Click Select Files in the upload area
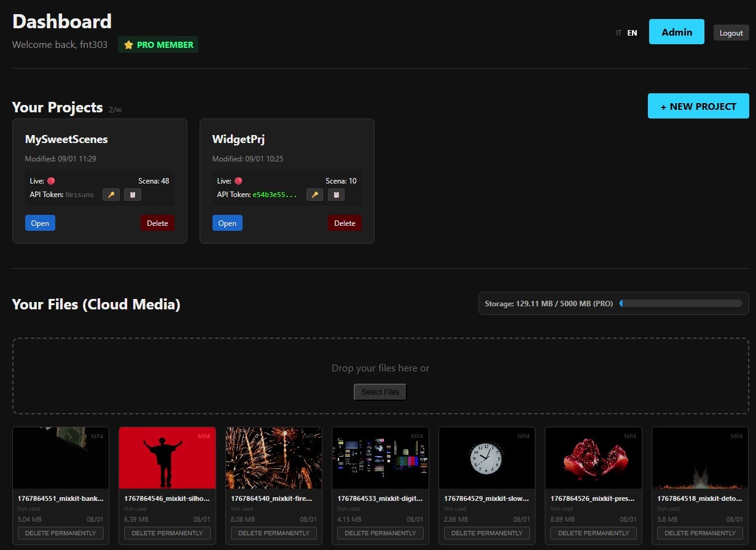 pyautogui.click(x=380, y=392)
